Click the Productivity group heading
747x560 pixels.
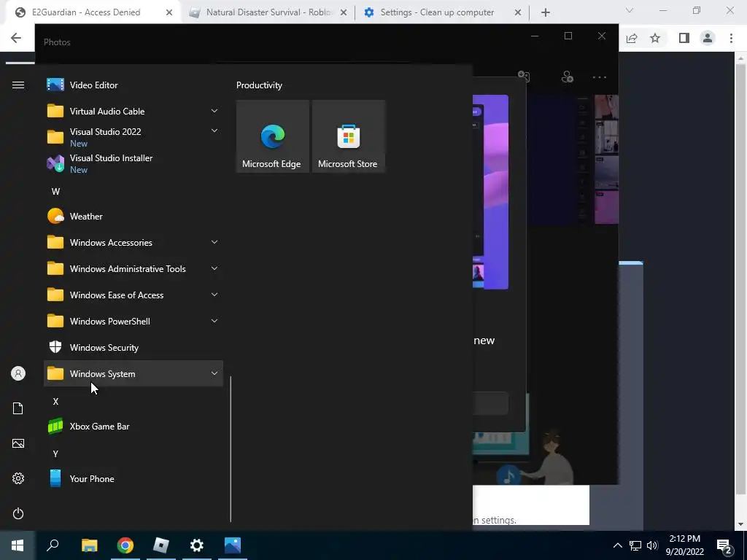click(259, 85)
